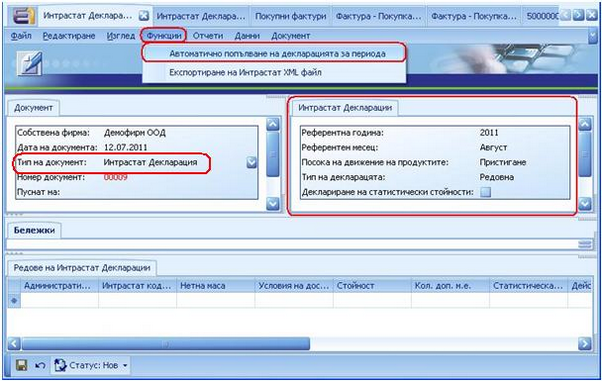Click the Собствена фирма value Демофирм ООД

point(135,133)
